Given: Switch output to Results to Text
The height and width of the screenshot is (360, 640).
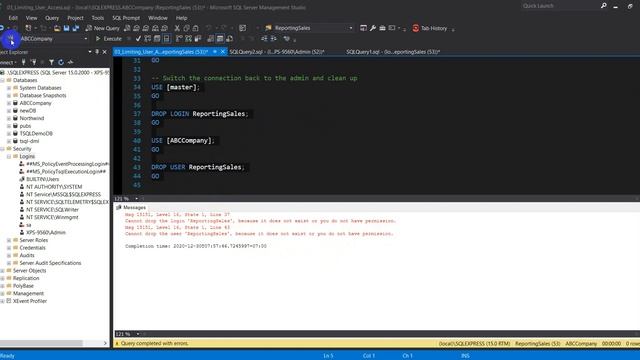Looking at the screenshot, I should point(210,39).
